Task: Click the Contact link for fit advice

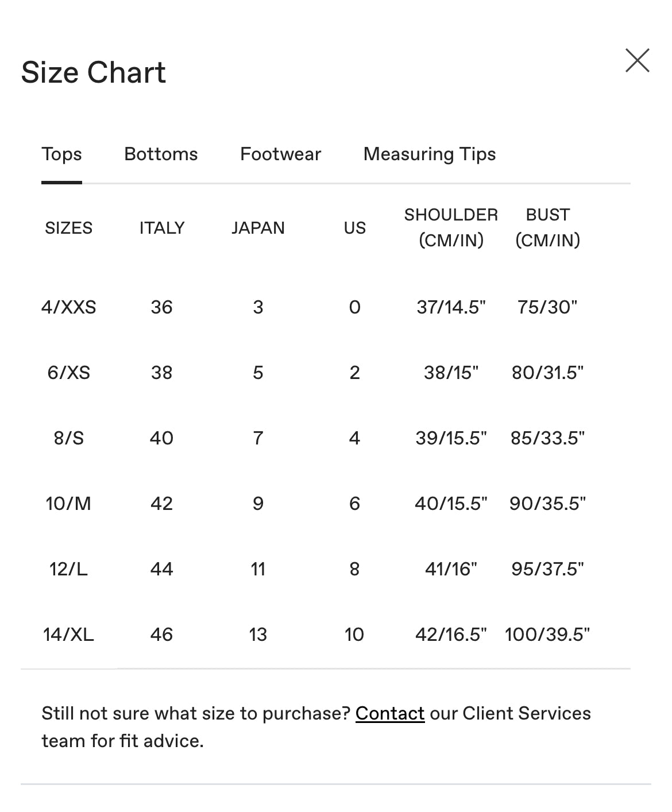Action: pyautogui.click(x=389, y=713)
